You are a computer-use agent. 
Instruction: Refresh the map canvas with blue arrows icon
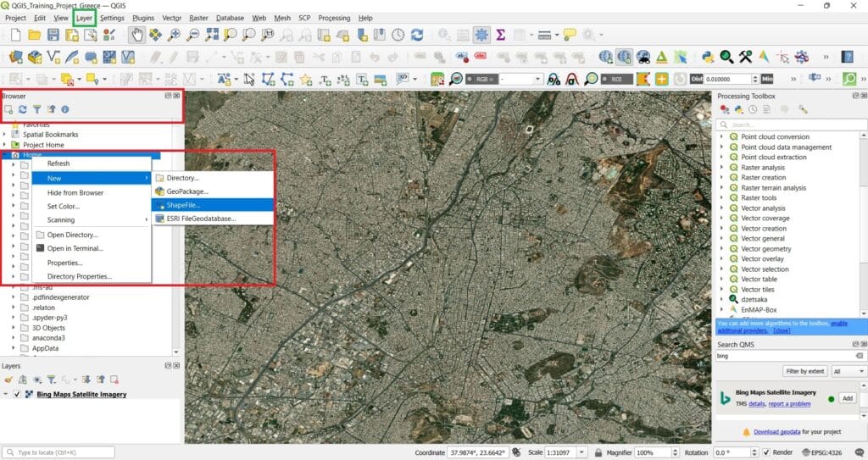(x=417, y=35)
